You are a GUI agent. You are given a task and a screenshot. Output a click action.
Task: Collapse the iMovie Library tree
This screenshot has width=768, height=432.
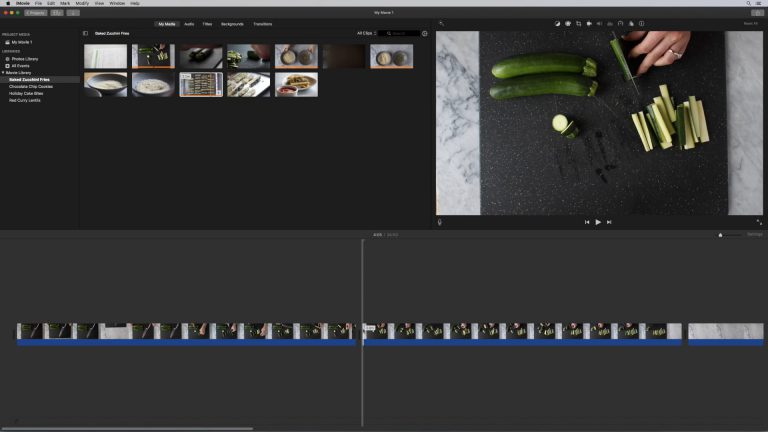[4, 72]
